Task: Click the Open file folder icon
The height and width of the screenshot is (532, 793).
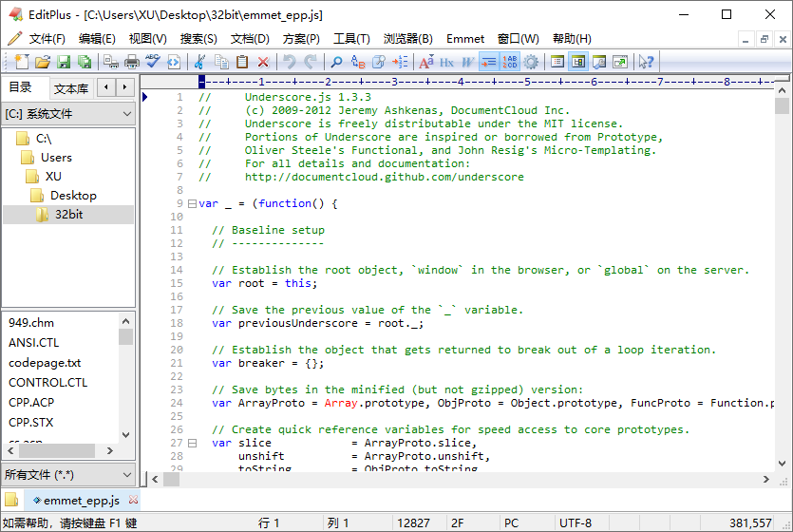Action: [x=43, y=62]
